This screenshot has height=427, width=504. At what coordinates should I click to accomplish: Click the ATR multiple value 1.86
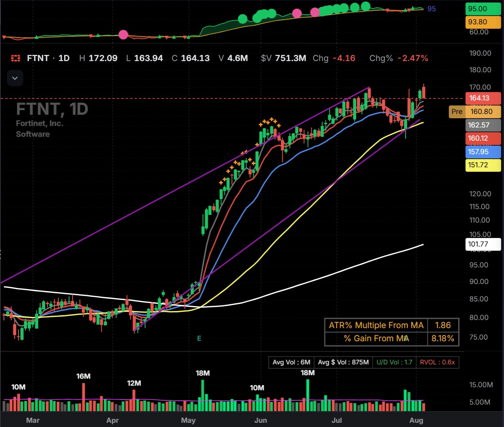(x=443, y=325)
